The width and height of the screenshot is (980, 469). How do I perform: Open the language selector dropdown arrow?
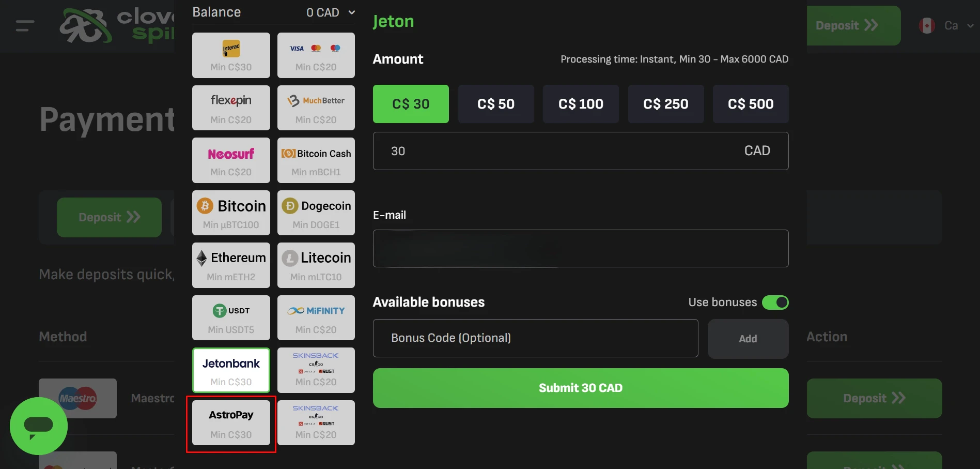tap(970, 25)
